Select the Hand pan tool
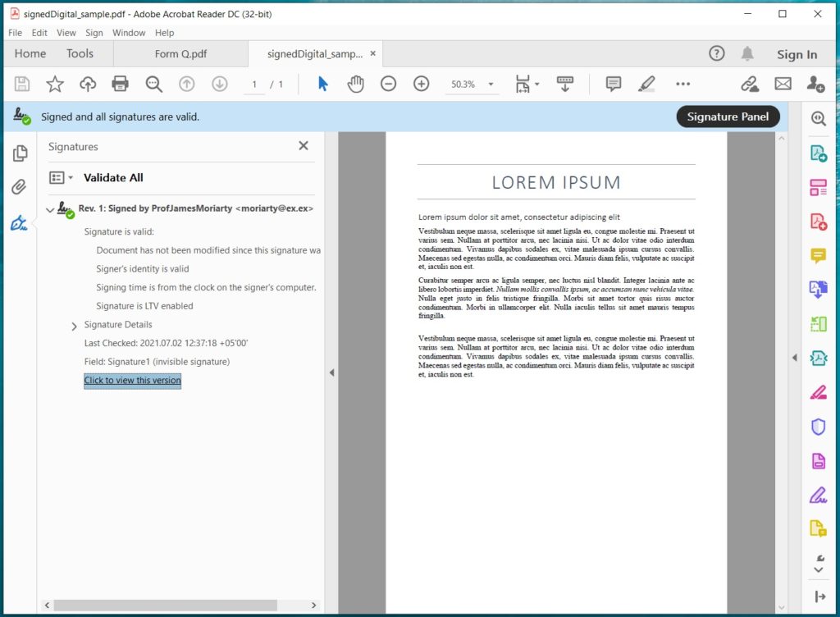 pos(355,84)
